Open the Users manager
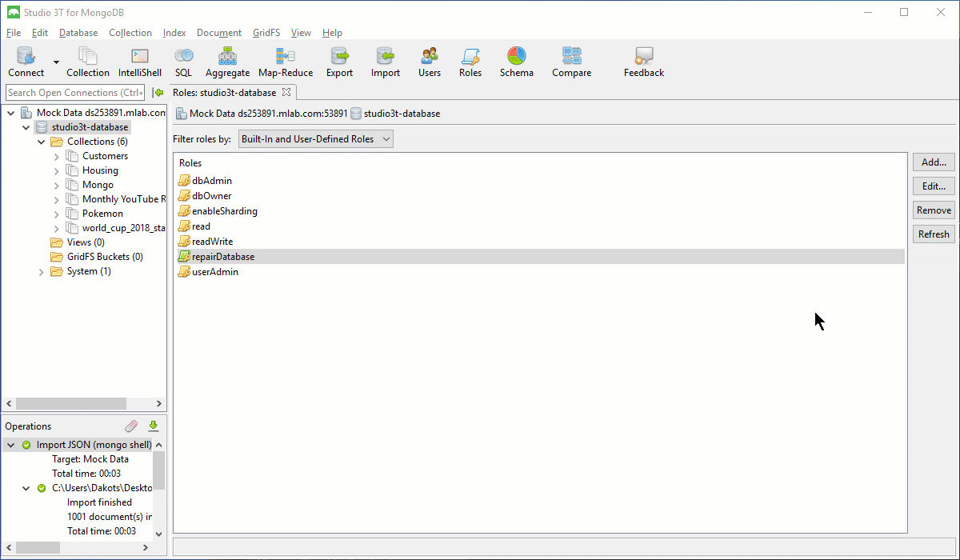Viewport: 960px width, 560px height. click(x=430, y=62)
